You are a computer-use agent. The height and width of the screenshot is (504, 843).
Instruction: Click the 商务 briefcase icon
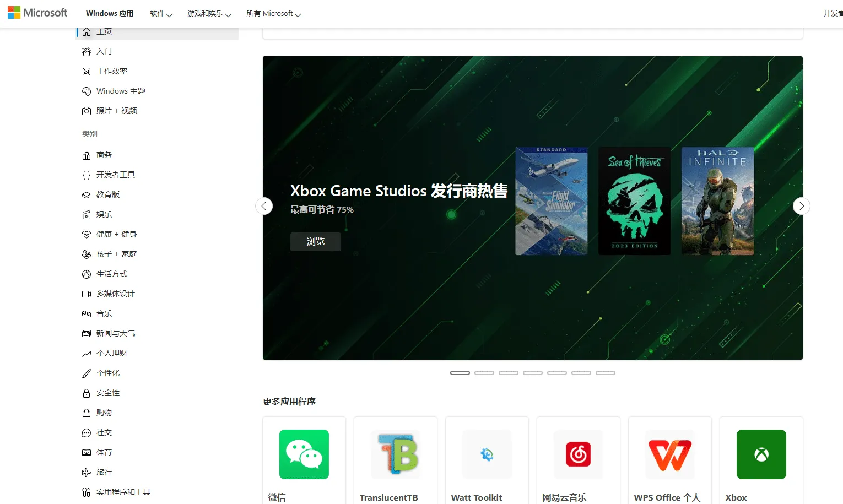coord(87,155)
